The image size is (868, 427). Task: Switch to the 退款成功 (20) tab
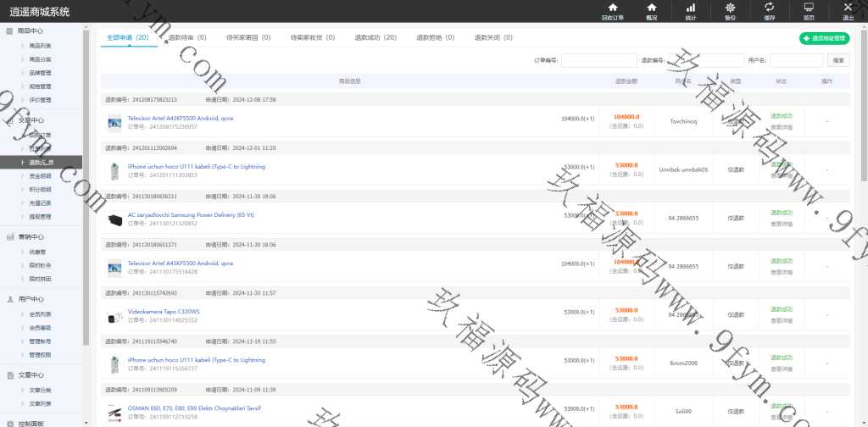click(375, 38)
